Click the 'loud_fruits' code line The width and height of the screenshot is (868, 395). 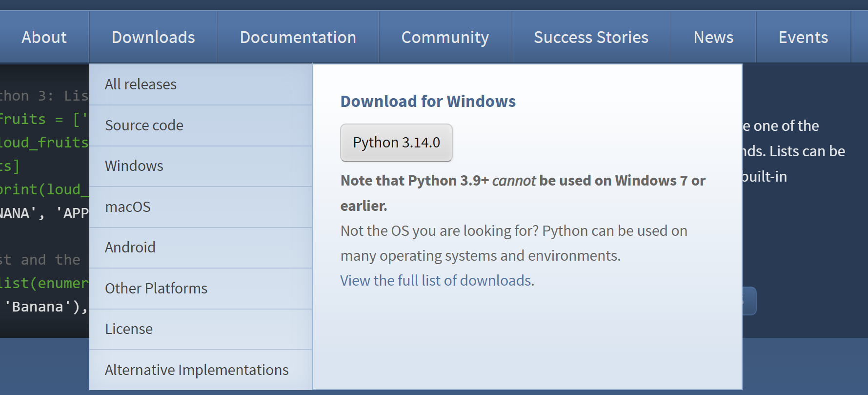44,143
